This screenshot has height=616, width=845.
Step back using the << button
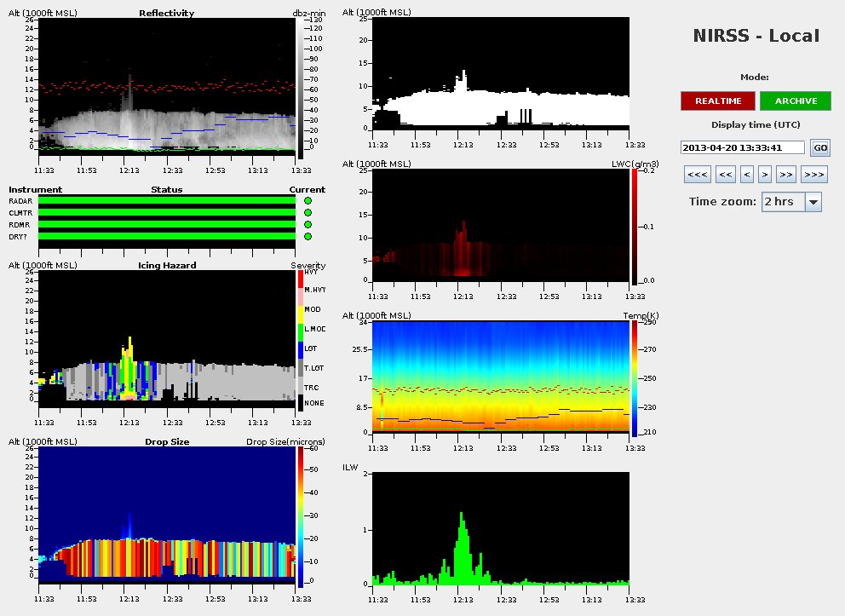point(725,175)
